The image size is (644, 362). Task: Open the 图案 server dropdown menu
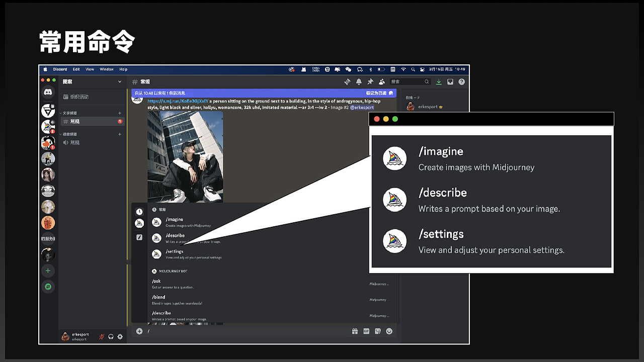click(92, 81)
